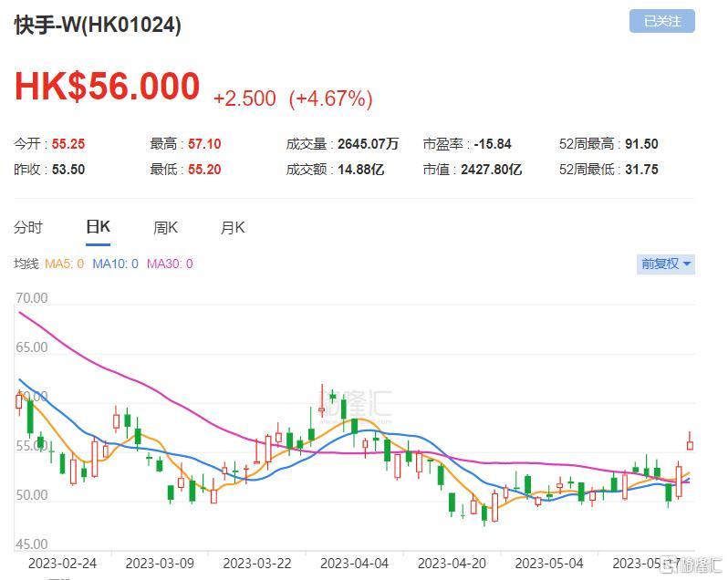Switch to the 分时 chart tab
The image size is (728, 580).
point(28,227)
